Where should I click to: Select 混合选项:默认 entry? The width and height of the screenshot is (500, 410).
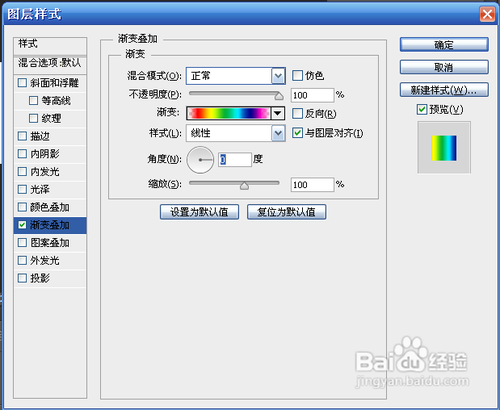click(x=50, y=63)
